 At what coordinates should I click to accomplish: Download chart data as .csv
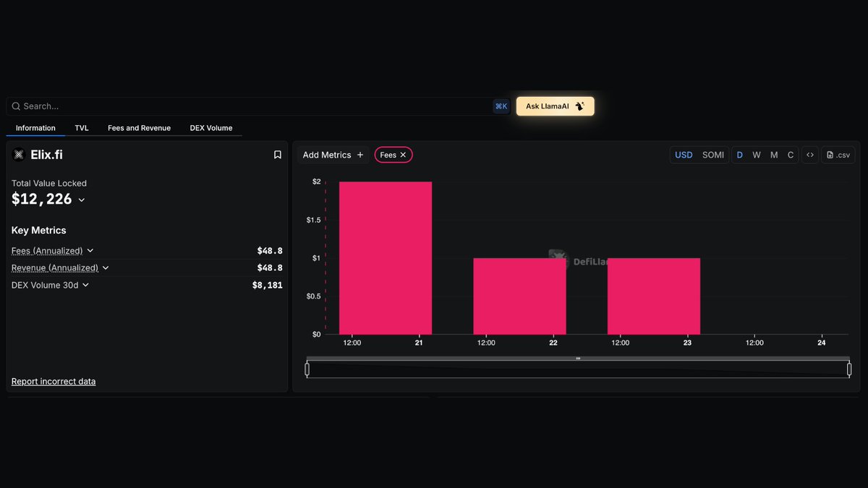(x=839, y=155)
